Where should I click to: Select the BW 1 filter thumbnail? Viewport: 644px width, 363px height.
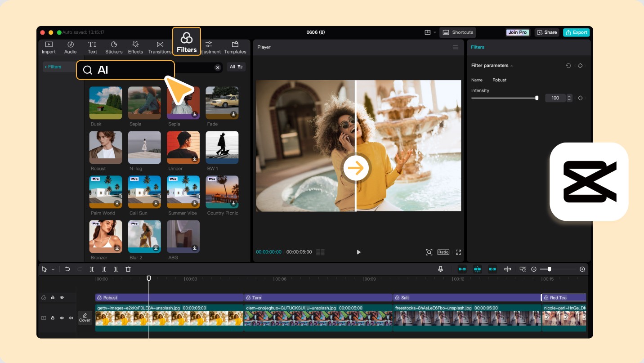coord(222,148)
